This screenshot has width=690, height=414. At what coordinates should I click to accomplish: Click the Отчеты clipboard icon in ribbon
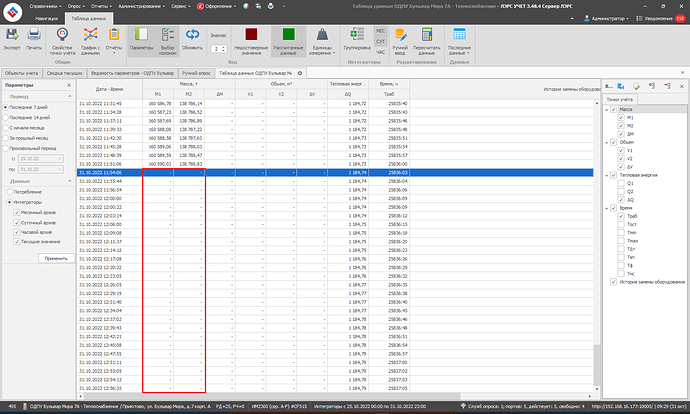click(x=114, y=35)
